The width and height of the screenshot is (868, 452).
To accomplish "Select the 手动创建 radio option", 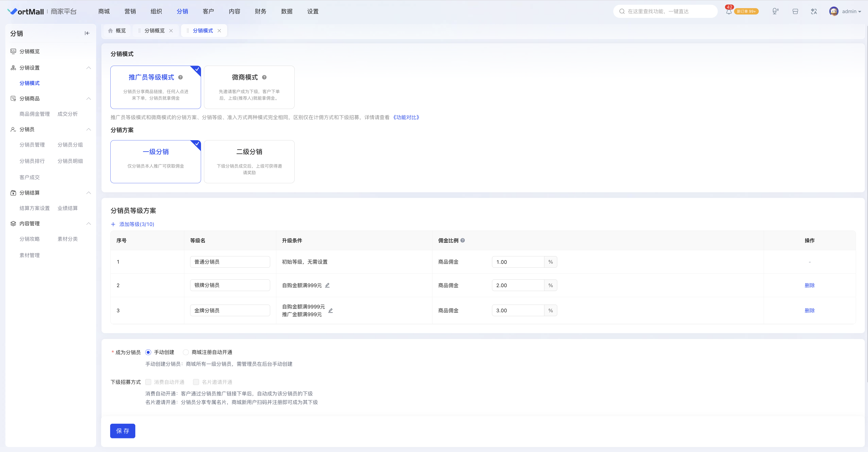I will coord(148,352).
